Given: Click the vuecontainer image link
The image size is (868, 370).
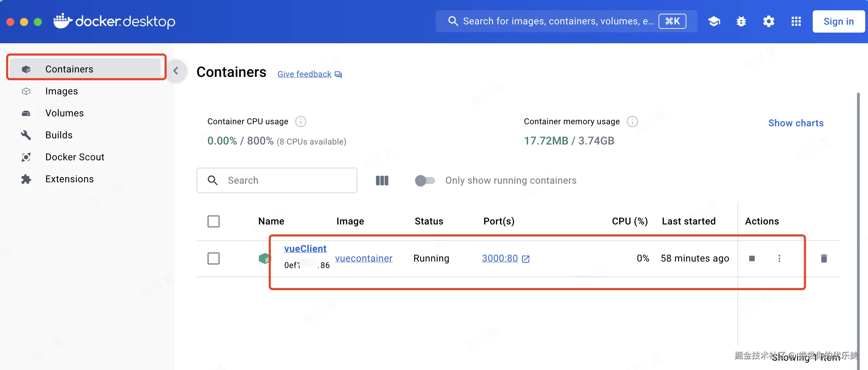Looking at the screenshot, I should click(364, 258).
